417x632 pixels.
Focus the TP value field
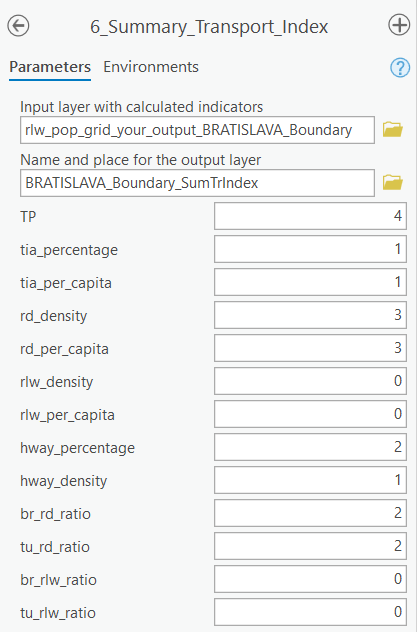pyautogui.click(x=310, y=216)
